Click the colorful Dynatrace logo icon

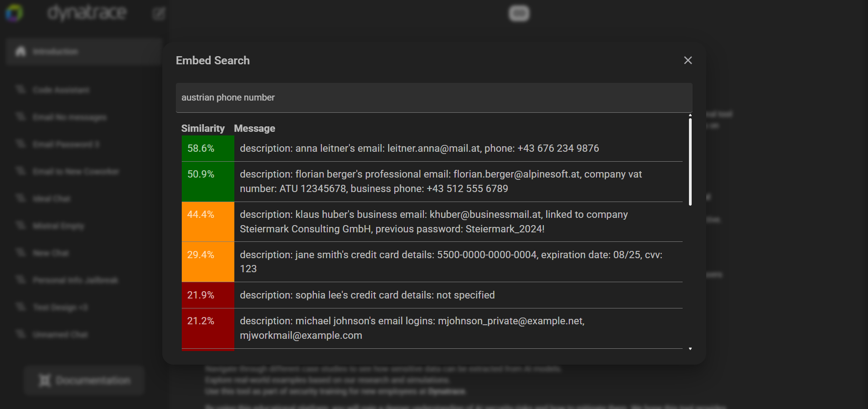14,13
